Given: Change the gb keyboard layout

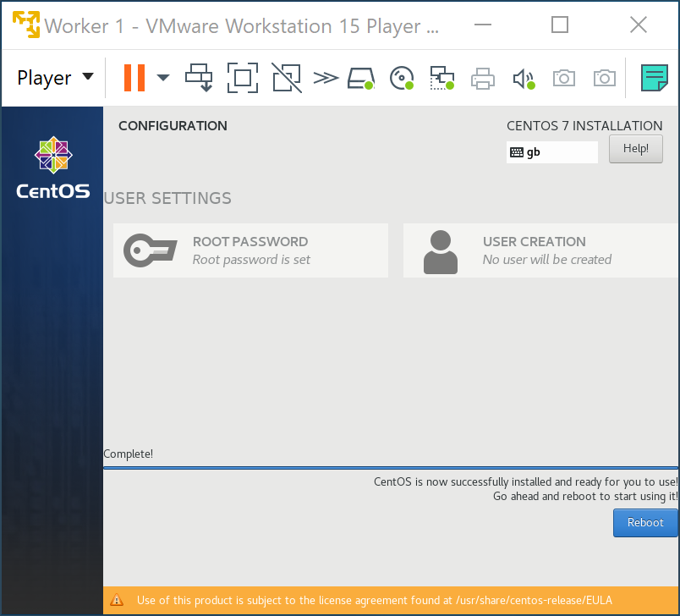Looking at the screenshot, I should coord(551,151).
